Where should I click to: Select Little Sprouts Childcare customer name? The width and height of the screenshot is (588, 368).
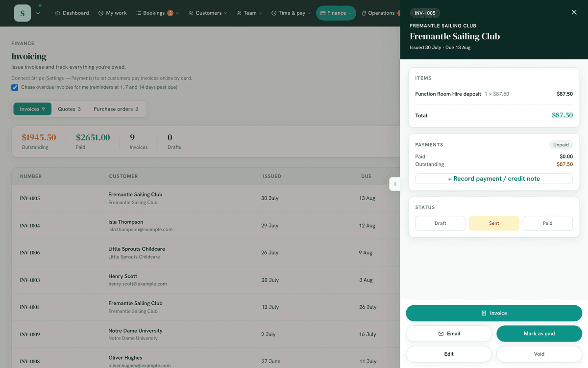(137, 249)
